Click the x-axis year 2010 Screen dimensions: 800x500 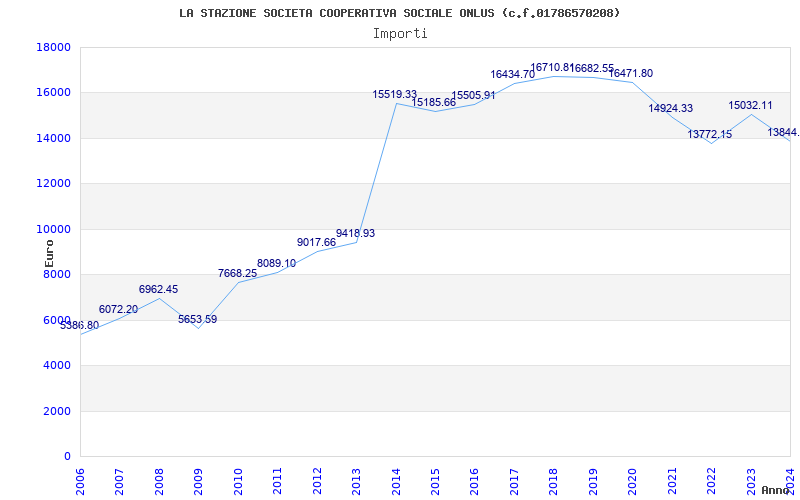click(x=238, y=481)
